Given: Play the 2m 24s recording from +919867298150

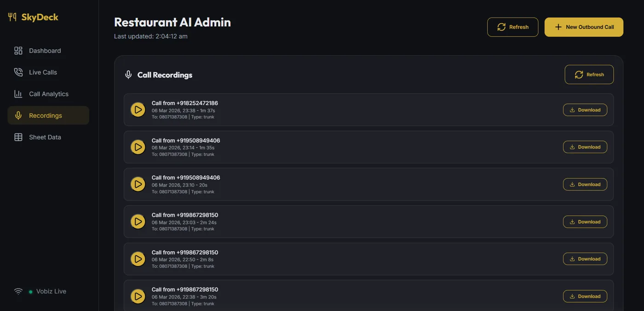Looking at the screenshot, I should (138, 222).
